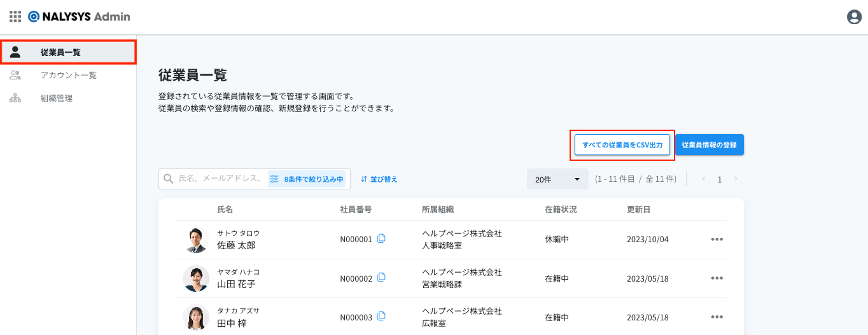Copy employee number N000001
Viewport: 868px width, 335px height.
click(x=381, y=239)
